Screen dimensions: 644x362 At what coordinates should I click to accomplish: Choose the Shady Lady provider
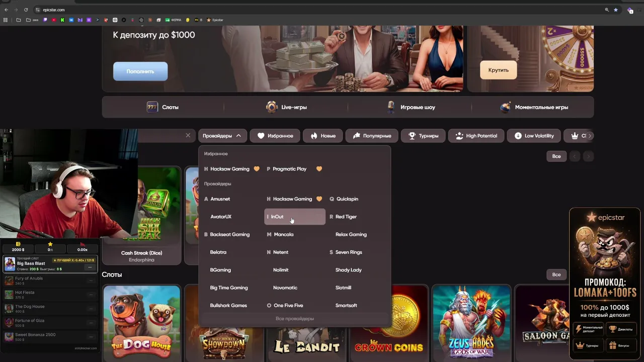(349, 270)
